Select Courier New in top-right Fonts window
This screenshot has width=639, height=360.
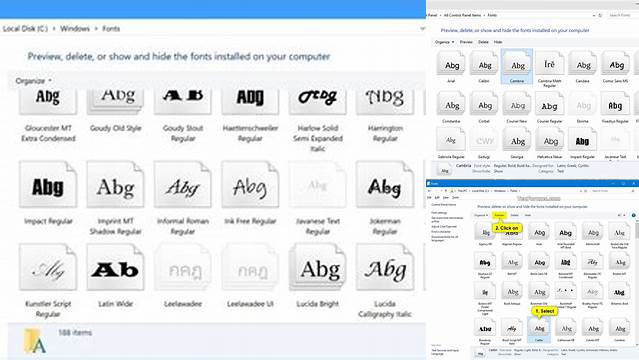coord(517,104)
